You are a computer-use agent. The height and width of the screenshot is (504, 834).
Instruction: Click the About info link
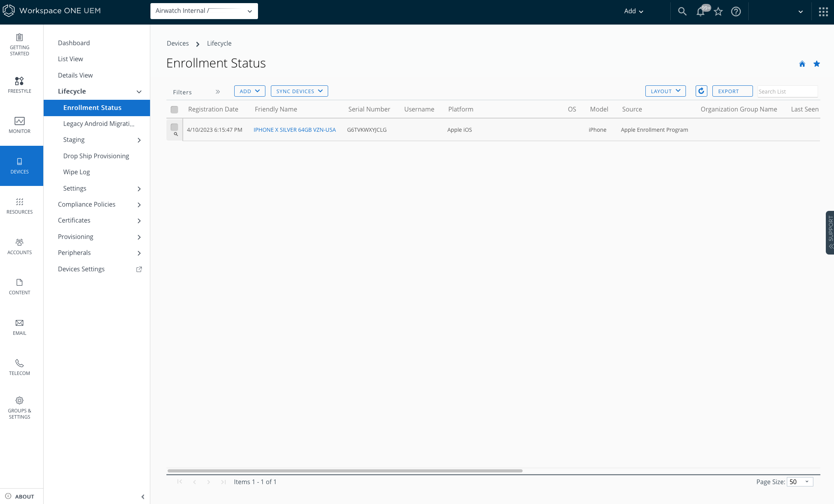tap(19, 496)
